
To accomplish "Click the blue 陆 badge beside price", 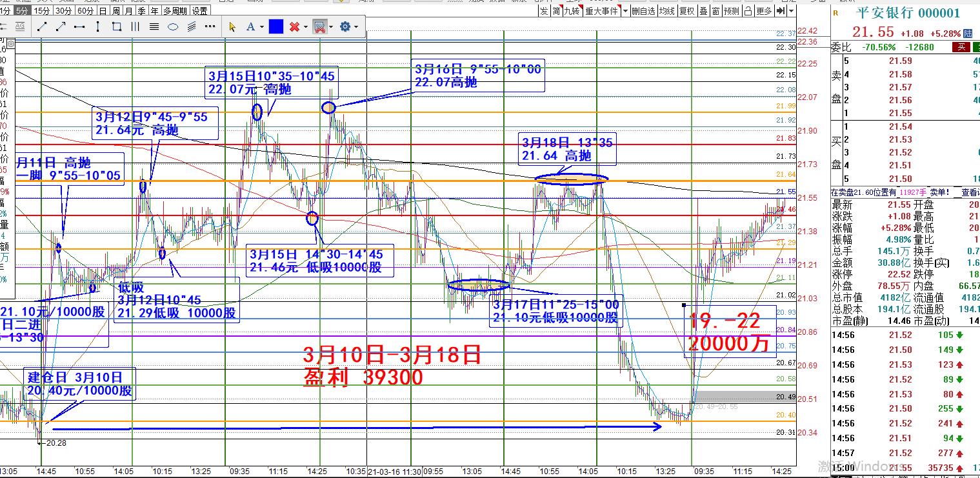I will tap(968, 33).
